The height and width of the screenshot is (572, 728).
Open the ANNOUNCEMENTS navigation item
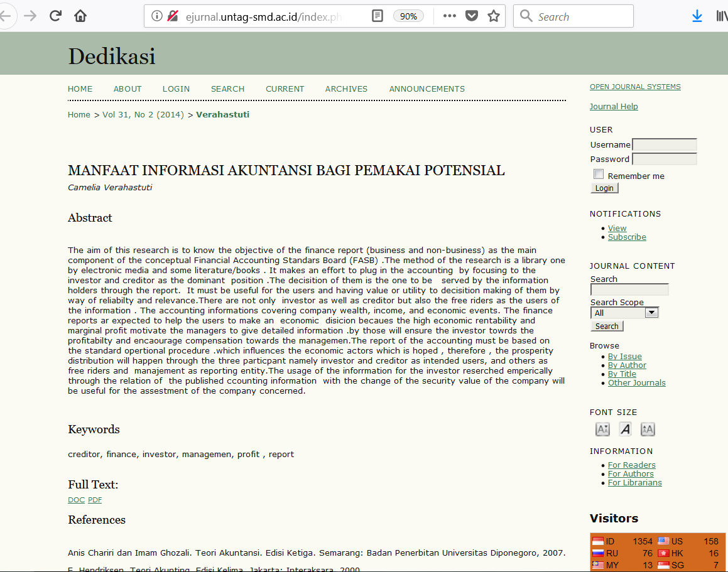click(426, 89)
